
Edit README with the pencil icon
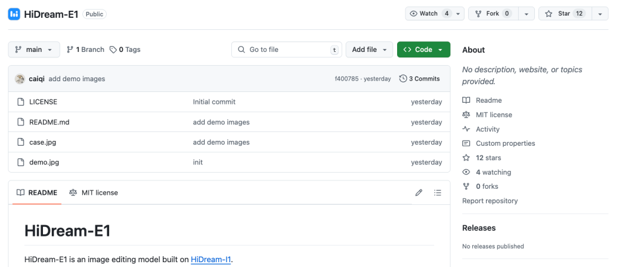419,192
